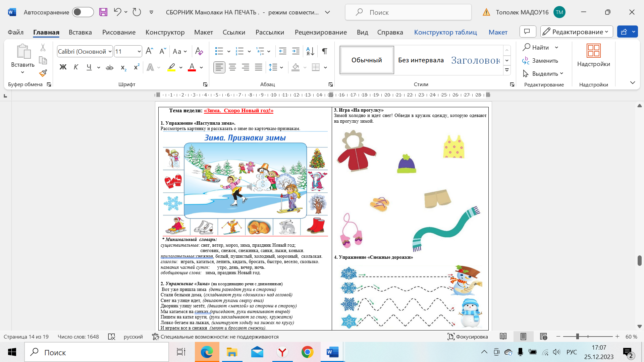The width and height of the screenshot is (644, 362).
Task: Click the Sort A-Z icon
Action: pyautogui.click(x=310, y=51)
